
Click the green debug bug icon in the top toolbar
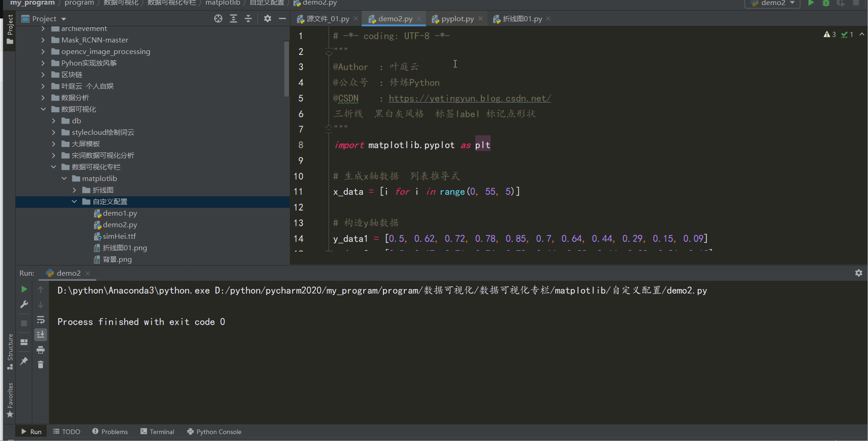click(826, 3)
